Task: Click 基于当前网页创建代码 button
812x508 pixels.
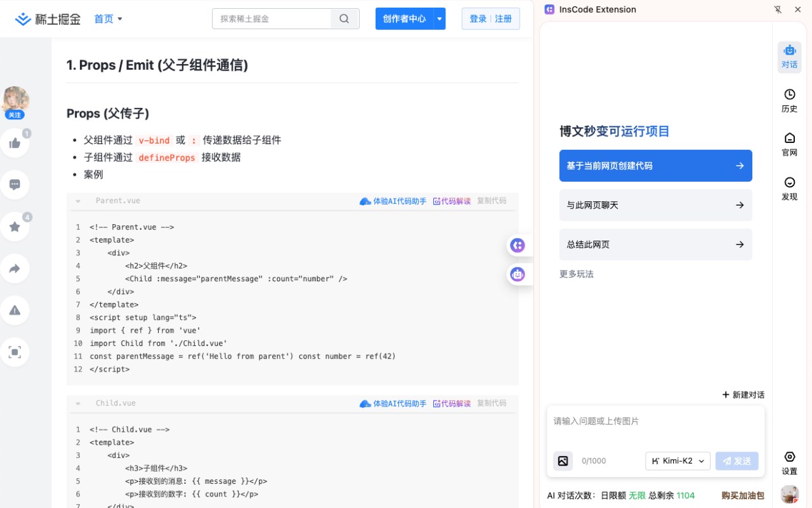Action: point(656,166)
